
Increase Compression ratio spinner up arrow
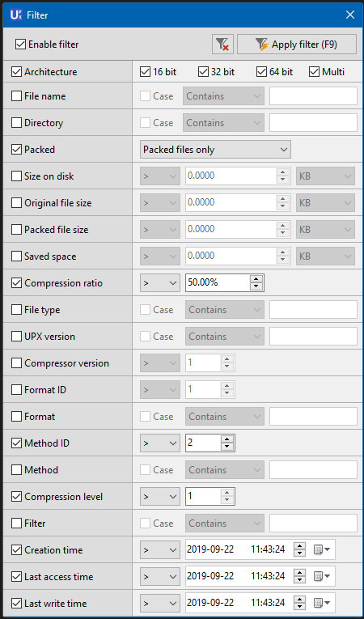pos(256,279)
